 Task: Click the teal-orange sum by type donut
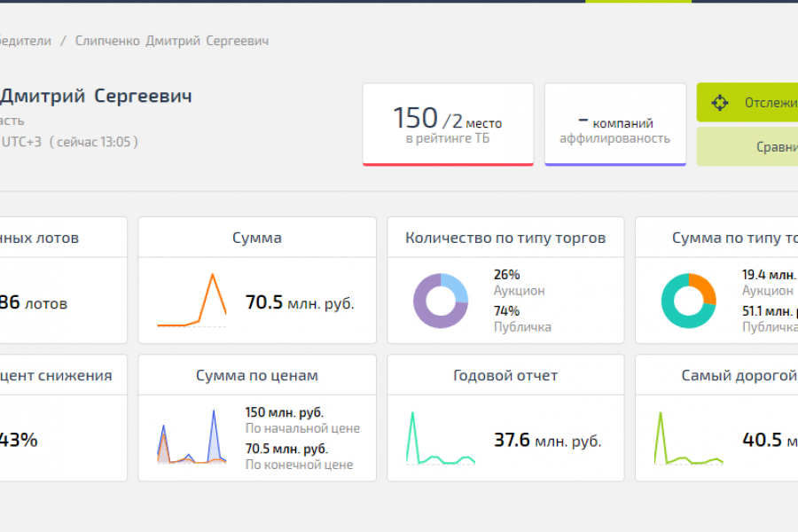coord(689,301)
